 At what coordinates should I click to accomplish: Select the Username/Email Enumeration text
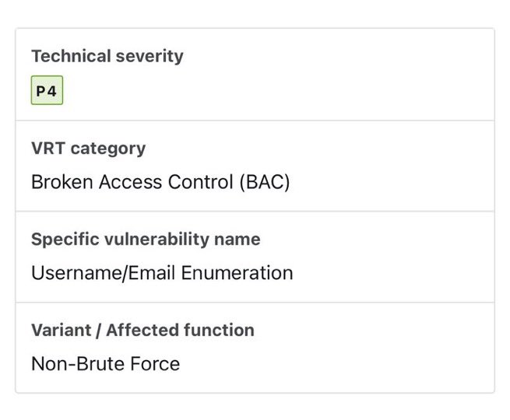(x=162, y=273)
